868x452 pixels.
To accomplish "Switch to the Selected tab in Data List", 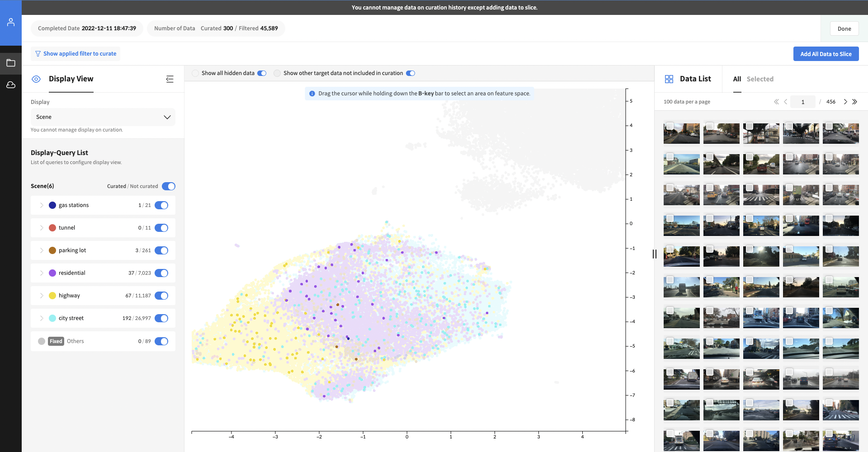I will pyautogui.click(x=760, y=79).
